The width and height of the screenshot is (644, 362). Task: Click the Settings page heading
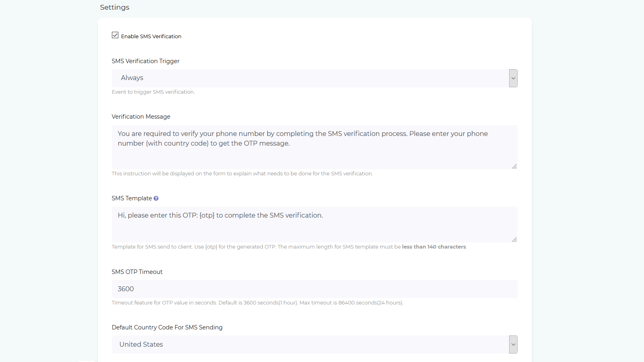[114, 7]
